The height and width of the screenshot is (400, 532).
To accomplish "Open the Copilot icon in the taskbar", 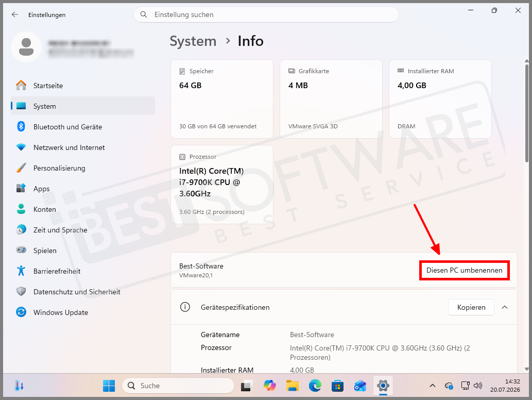I will [270, 386].
